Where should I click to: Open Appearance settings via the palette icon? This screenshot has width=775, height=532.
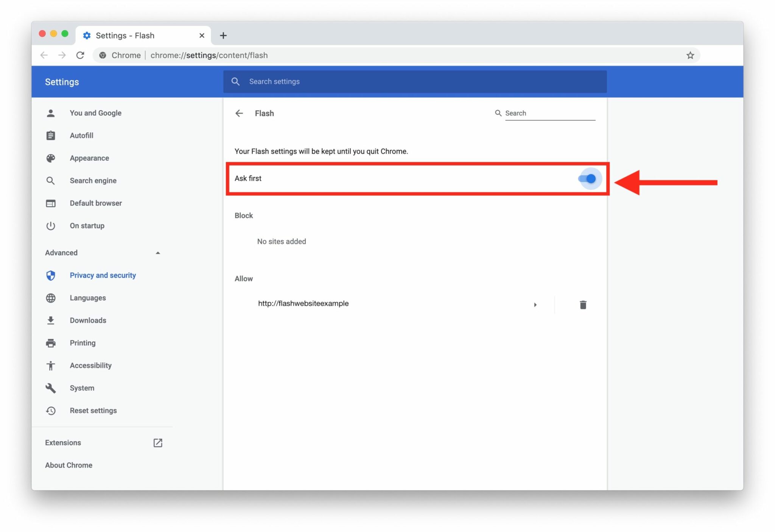coord(51,158)
